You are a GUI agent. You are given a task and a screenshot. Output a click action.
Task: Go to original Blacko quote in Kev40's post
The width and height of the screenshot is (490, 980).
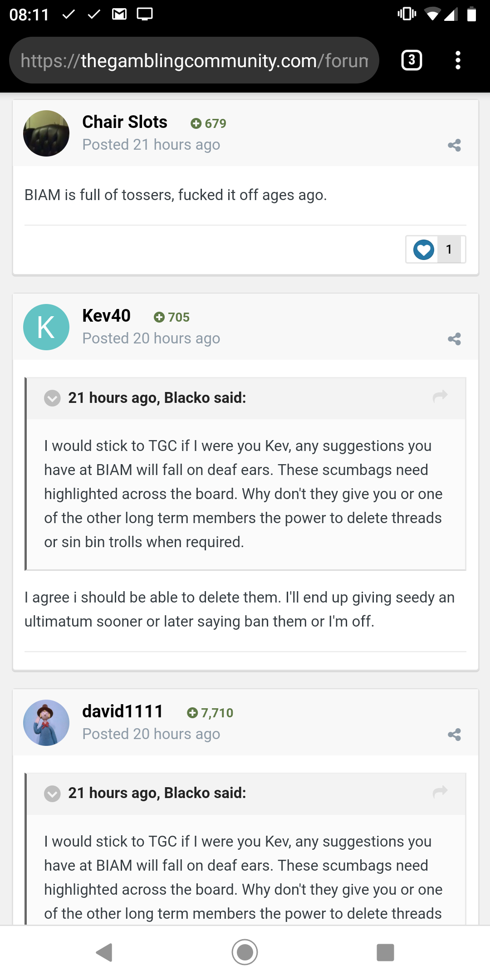pyautogui.click(x=440, y=397)
